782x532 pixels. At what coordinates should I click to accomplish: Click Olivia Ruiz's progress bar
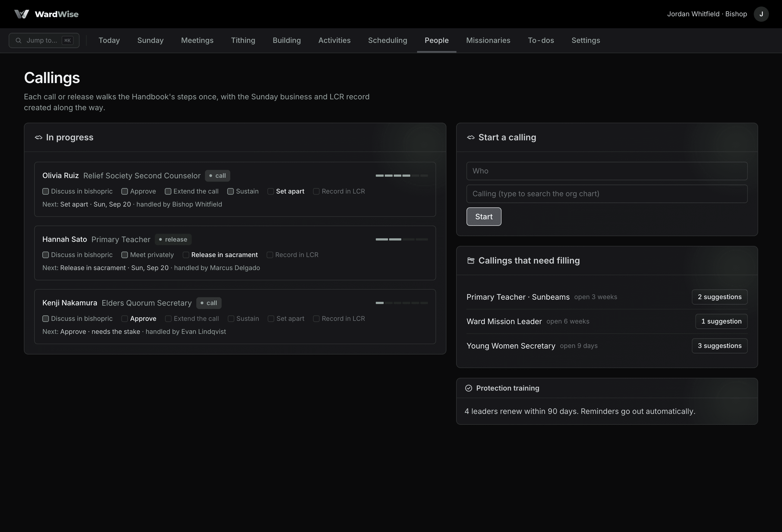[x=402, y=176]
